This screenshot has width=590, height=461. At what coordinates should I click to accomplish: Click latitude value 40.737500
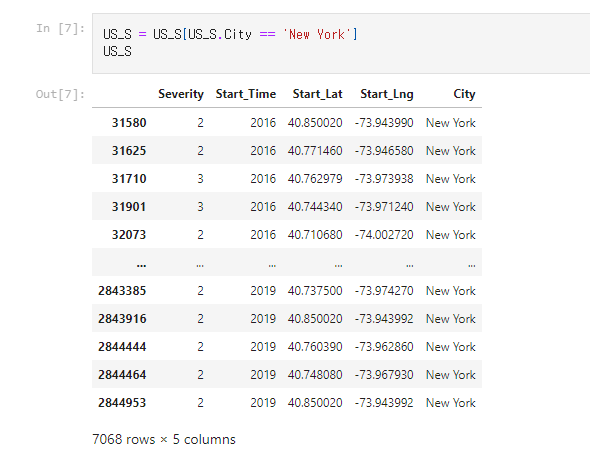(x=315, y=291)
